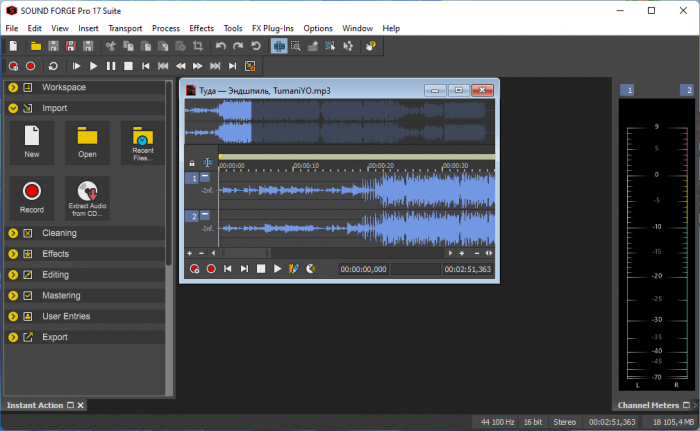Click Play All in the transport toolbar

[76, 66]
